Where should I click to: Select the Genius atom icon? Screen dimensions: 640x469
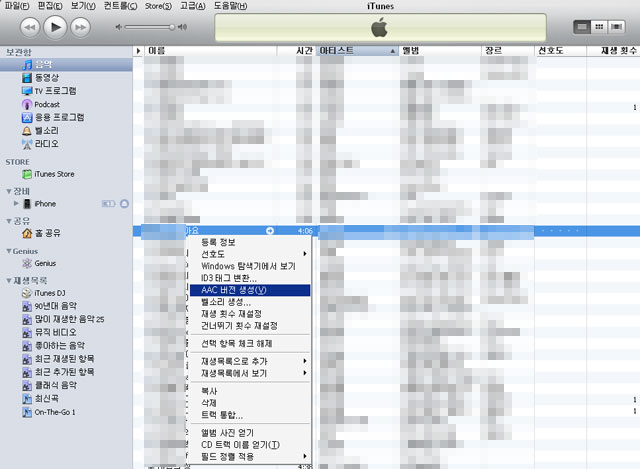(27, 263)
